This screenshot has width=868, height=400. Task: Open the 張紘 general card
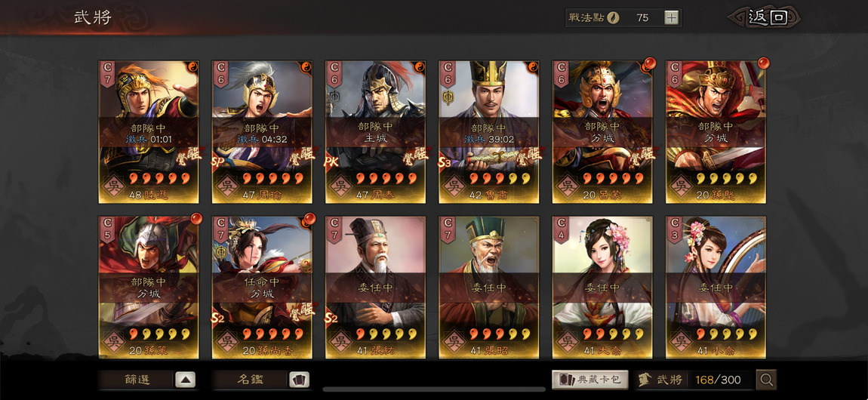tap(375, 287)
